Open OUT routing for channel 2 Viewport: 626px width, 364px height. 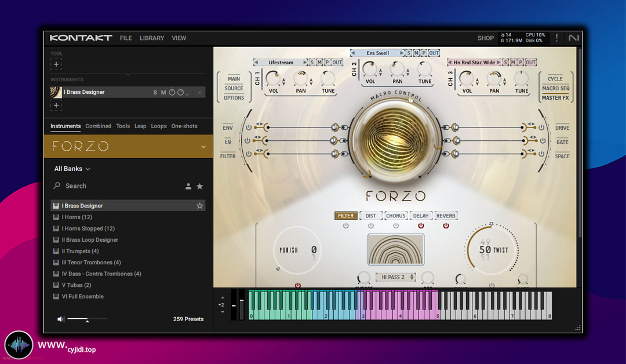pos(434,53)
